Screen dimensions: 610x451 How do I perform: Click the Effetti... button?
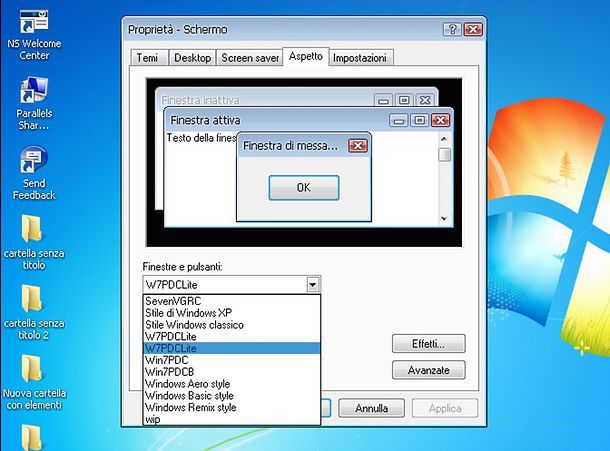pos(428,344)
